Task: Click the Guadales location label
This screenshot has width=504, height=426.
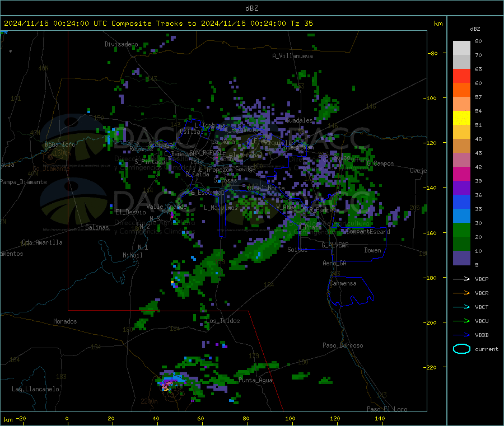Action: coord(299,120)
